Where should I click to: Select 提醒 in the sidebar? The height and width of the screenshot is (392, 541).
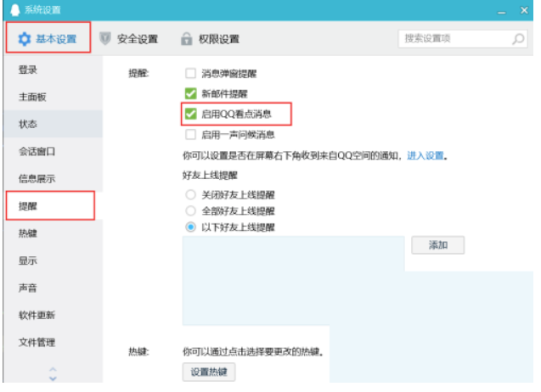click(x=51, y=206)
